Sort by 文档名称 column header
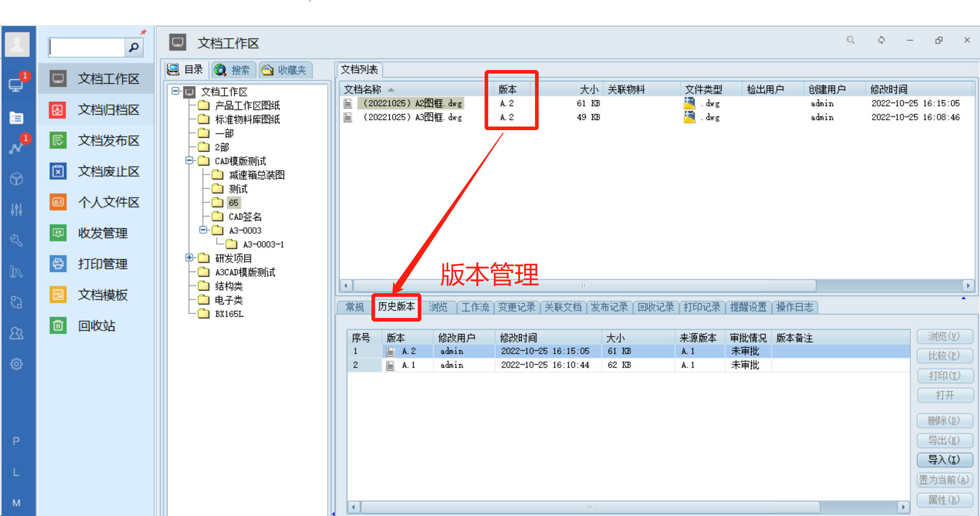 pyautogui.click(x=363, y=90)
